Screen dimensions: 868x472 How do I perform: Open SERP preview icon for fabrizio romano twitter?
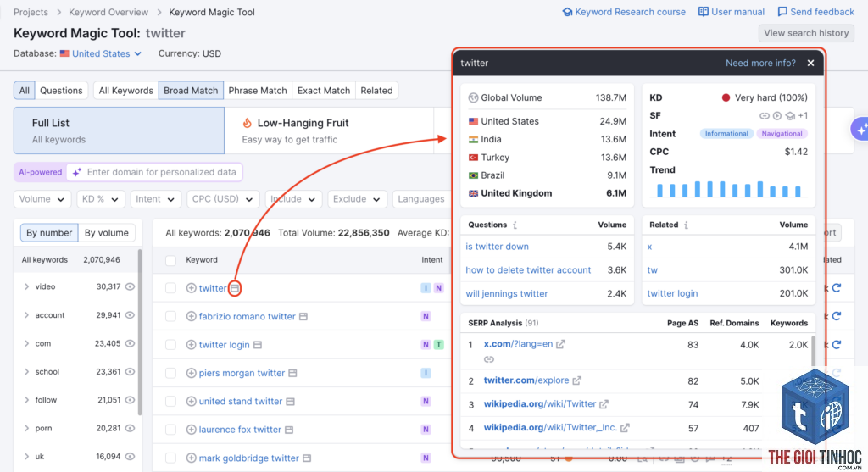tap(303, 317)
